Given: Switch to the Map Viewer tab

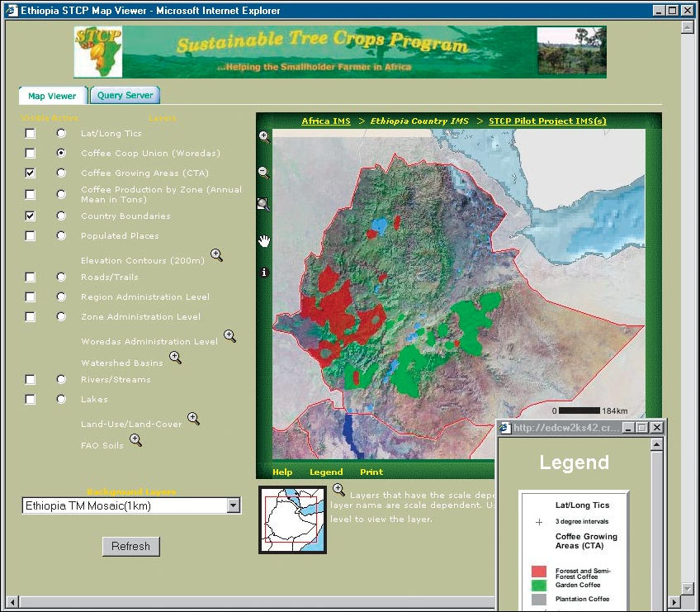Looking at the screenshot, I should (x=52, y=96).
